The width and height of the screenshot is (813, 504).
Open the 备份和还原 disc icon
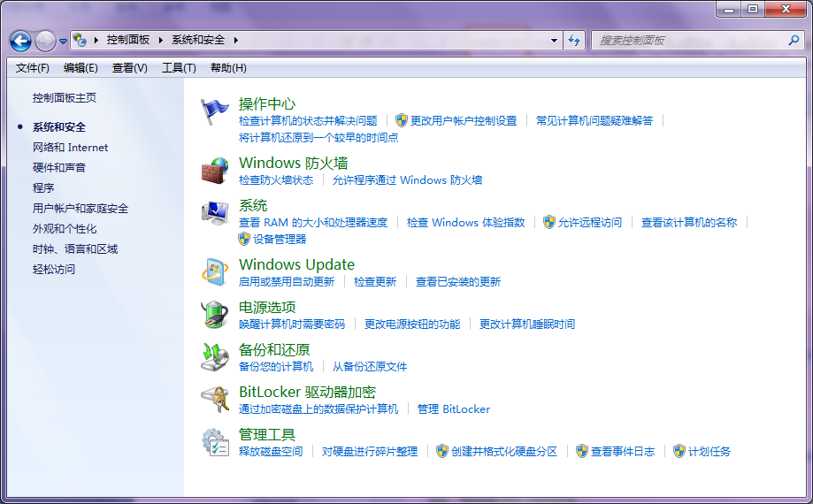(x=215, y=357)
